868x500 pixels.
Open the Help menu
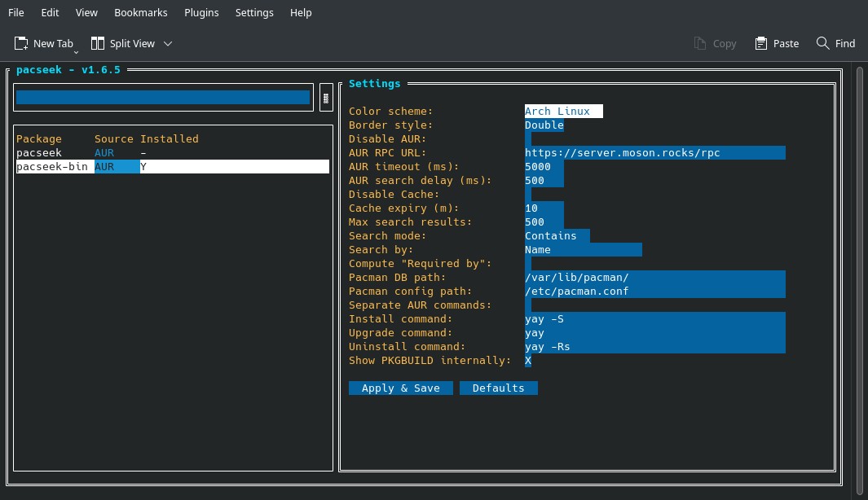click(301, 12)
